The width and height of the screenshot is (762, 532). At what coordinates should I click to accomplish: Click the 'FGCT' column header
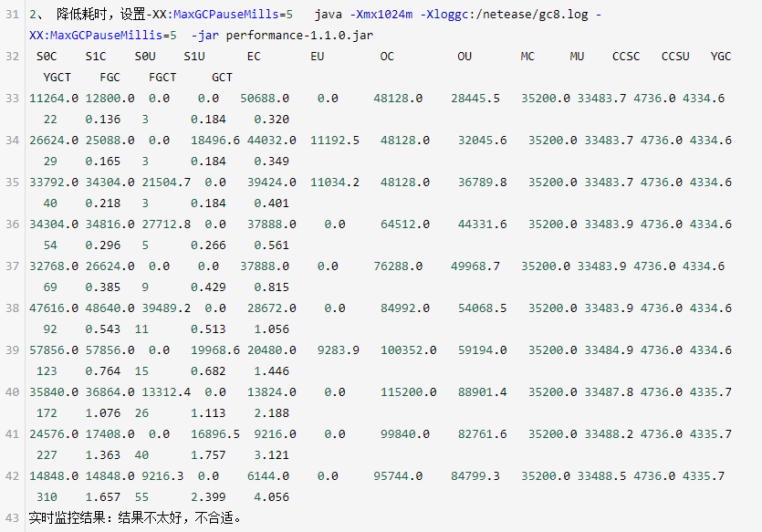(162, 78)
